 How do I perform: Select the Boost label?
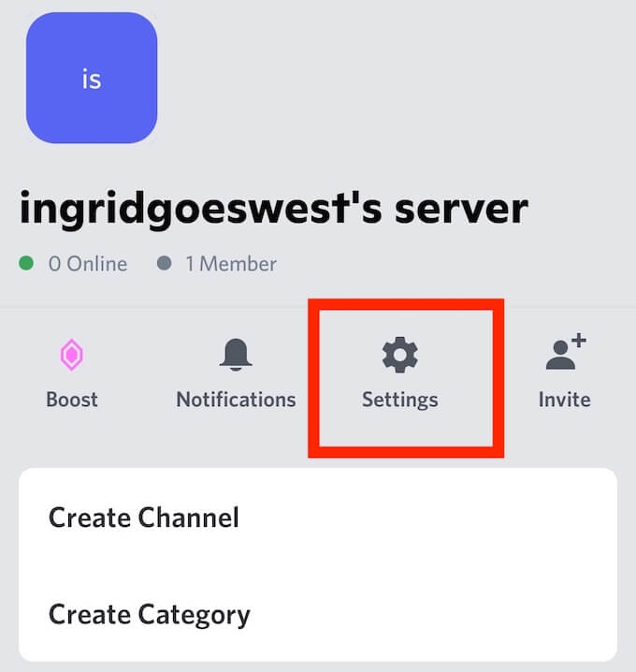(x=71, y=400)
